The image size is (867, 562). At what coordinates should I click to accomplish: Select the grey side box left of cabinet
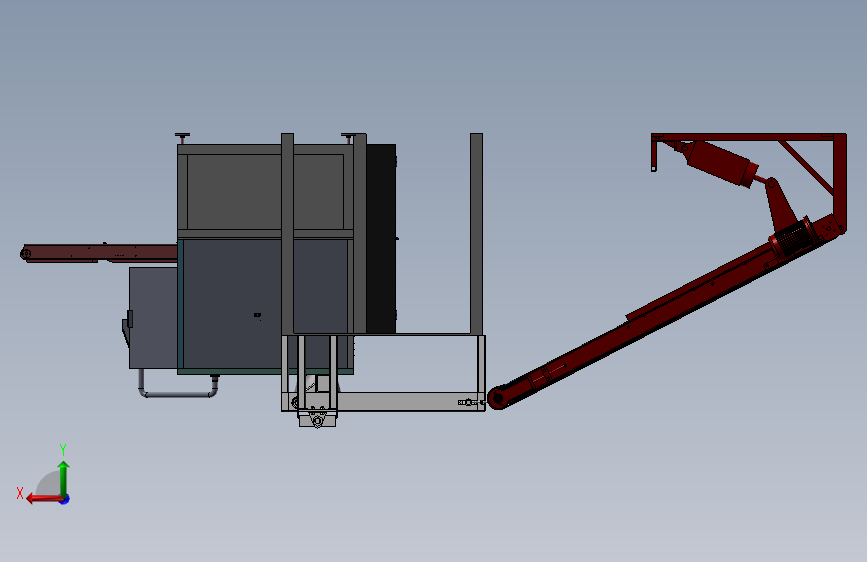(x=153, y=318)
